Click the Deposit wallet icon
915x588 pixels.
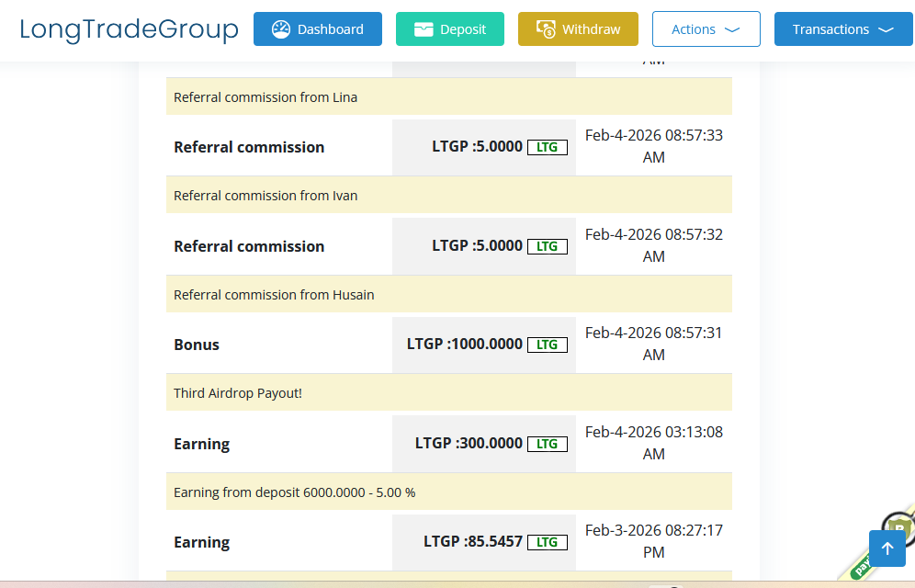(x=424, y=29)
